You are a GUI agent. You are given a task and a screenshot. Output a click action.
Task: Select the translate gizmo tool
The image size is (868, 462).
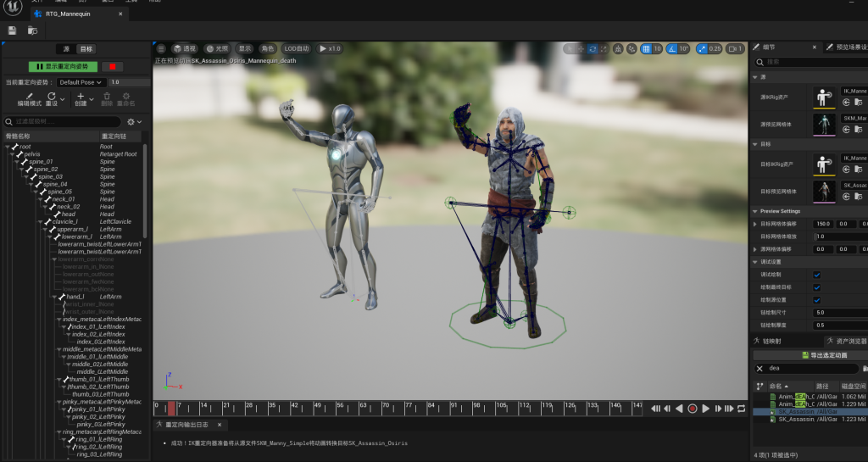click(581, 48)
